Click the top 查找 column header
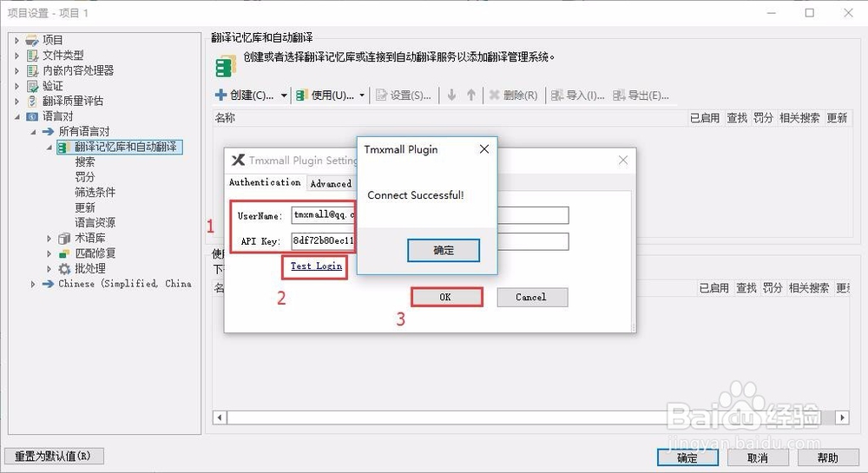Viewport: 868px width, 473px height. pos(737,118)
